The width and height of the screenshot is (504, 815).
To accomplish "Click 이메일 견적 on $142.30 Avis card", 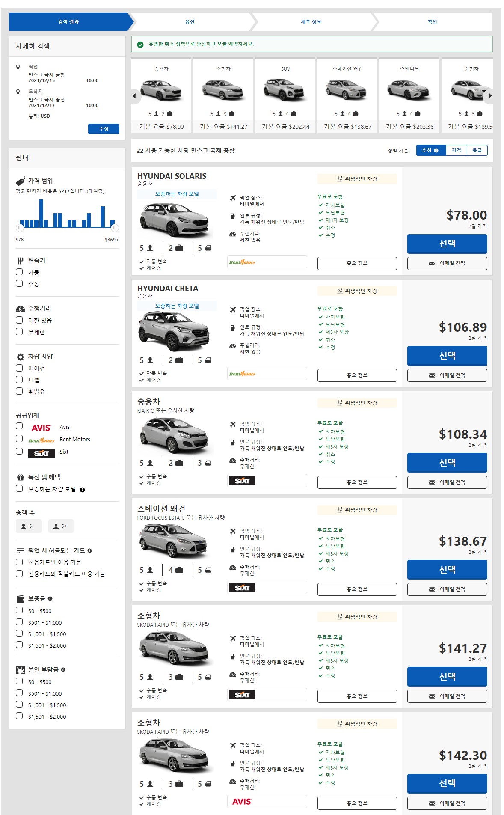I will pos(447,803).
